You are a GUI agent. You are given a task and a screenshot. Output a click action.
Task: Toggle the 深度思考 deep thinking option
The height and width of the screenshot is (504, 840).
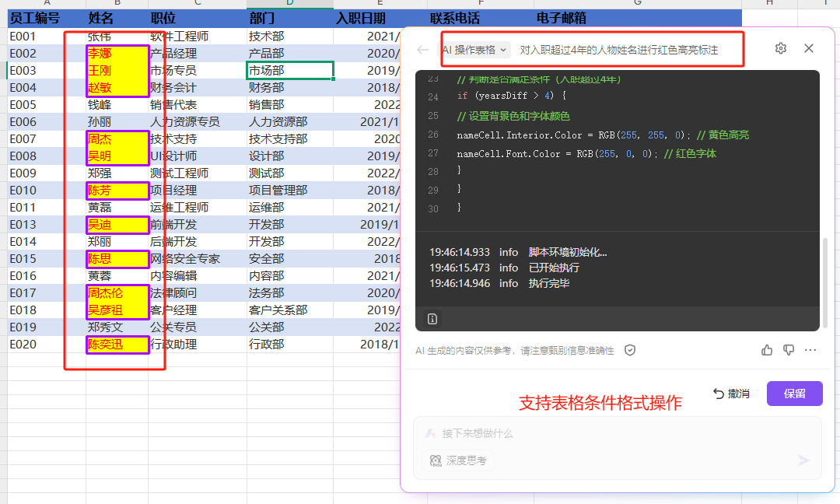(458, 460)
